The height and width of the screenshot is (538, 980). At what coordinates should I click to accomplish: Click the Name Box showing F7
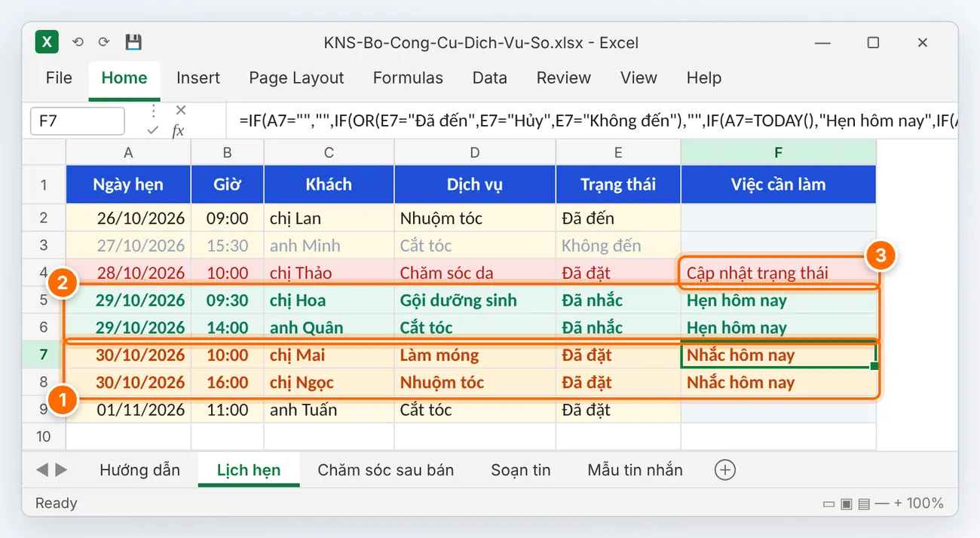[78, 121]
